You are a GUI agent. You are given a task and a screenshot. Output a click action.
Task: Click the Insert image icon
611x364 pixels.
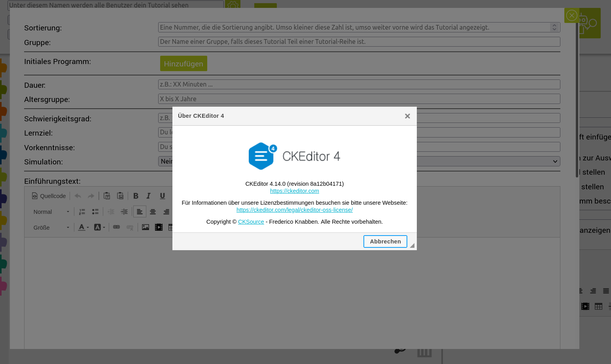click(x=146, y=227)
